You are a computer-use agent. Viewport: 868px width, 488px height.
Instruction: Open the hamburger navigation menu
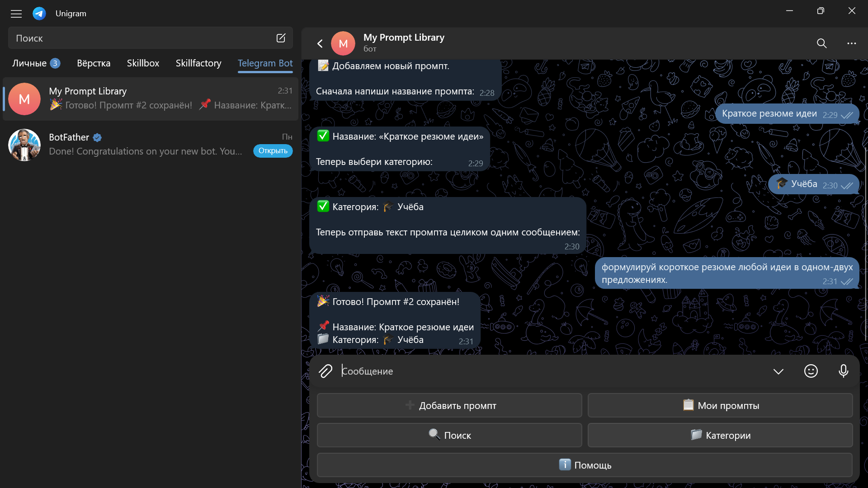pos(16,14)
